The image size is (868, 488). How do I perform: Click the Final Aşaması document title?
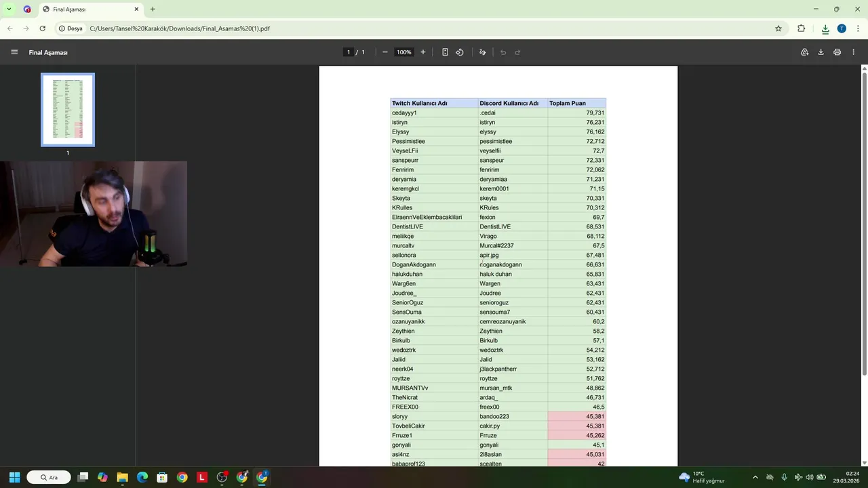[x=48, y=52]
